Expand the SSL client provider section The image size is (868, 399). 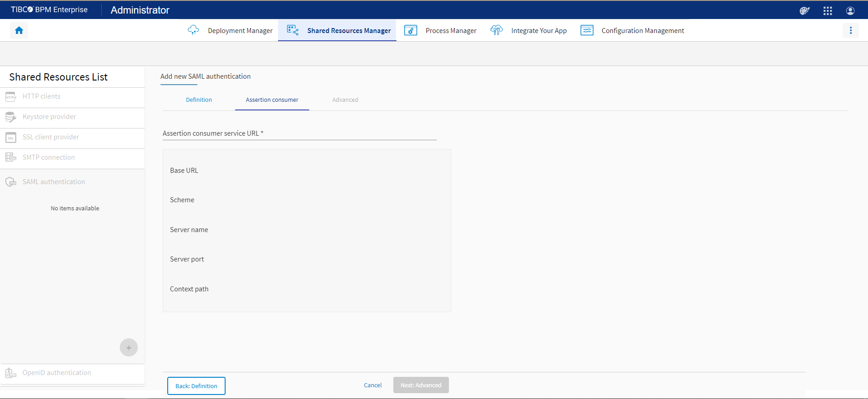tap(51, 137)
